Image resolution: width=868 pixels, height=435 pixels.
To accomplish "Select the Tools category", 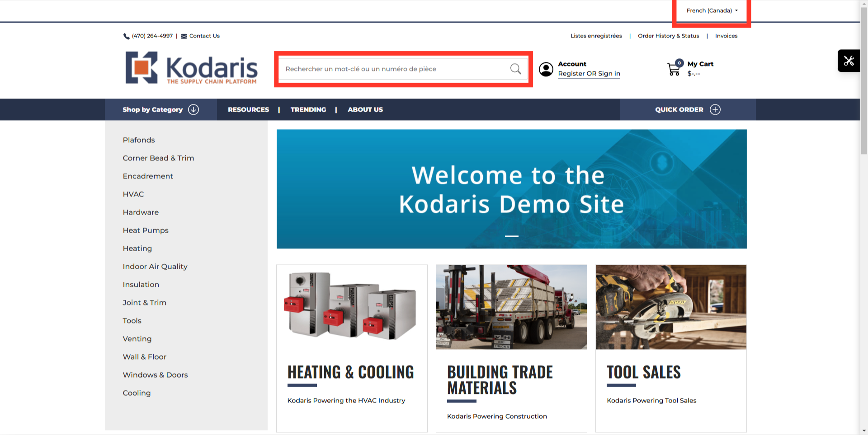I will [x=132, y=321].
